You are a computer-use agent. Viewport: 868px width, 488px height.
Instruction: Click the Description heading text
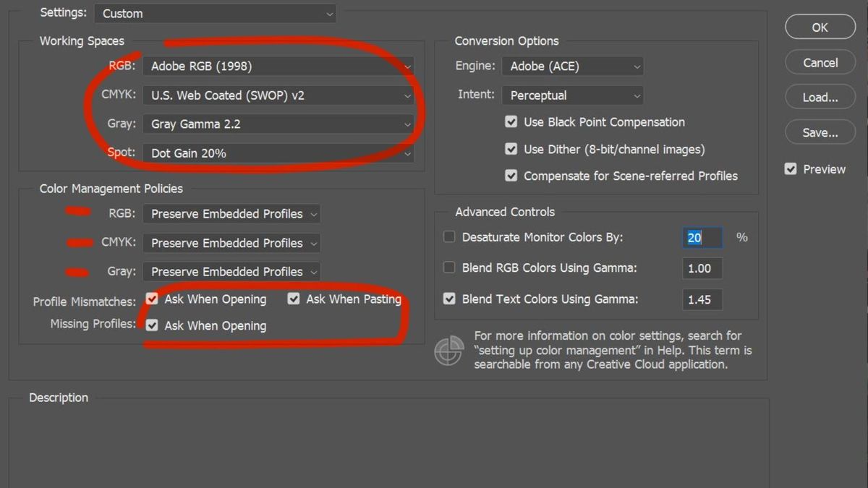coord(59,398)
